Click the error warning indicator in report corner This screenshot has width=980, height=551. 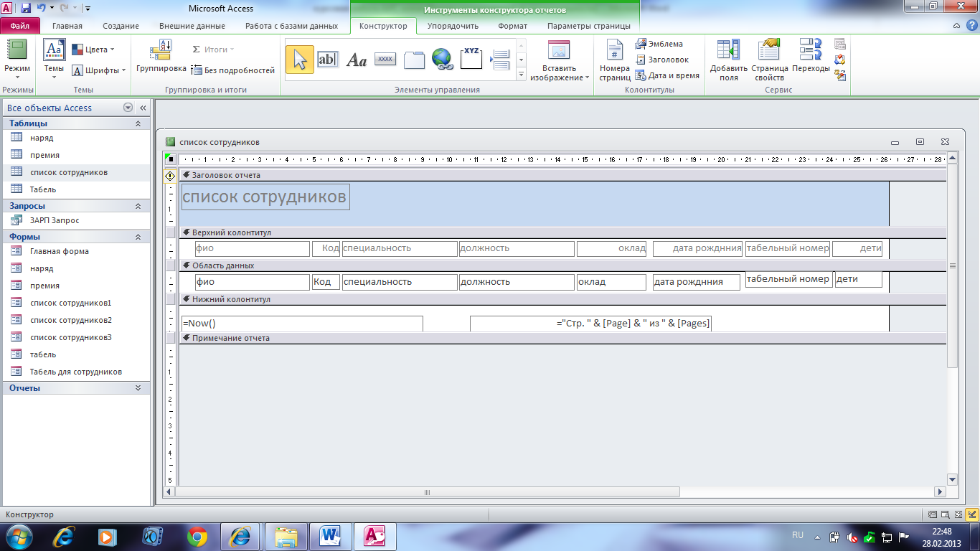[170, 175]
